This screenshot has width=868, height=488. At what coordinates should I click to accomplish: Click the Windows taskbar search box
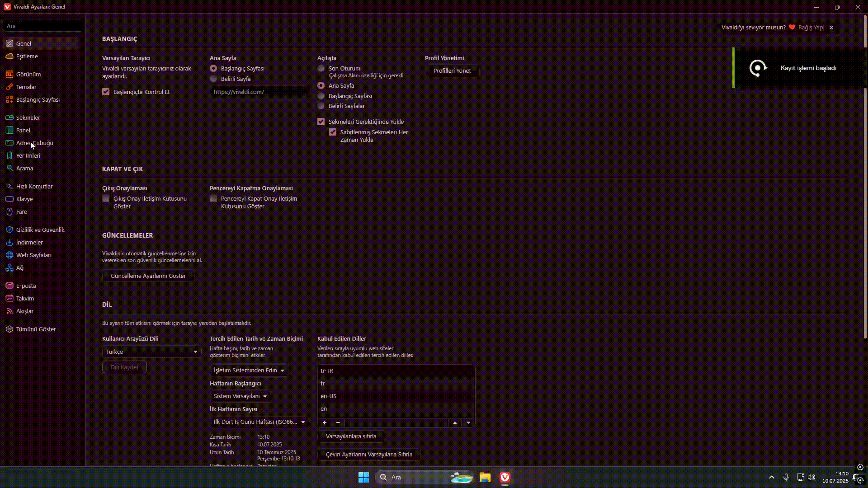point(424,478)
